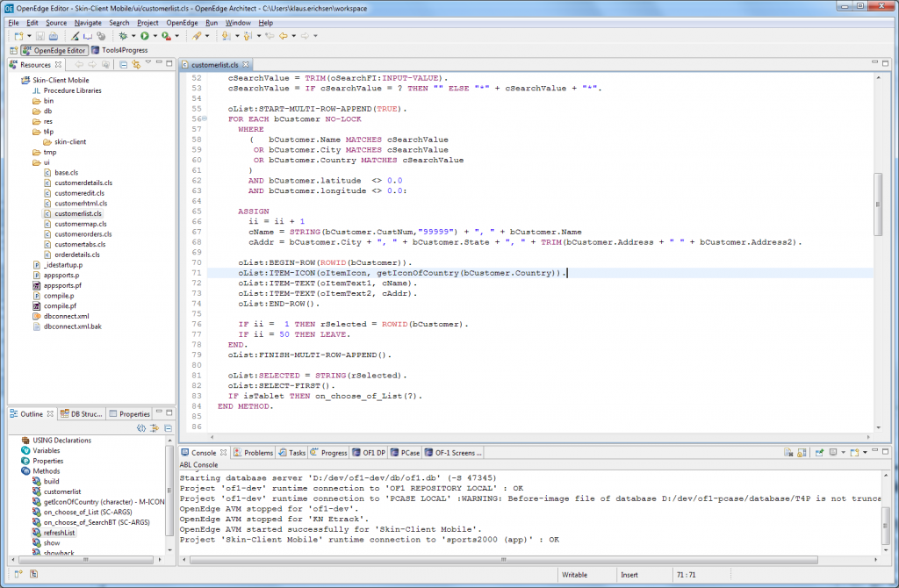Close the customerlist.cls editor tab
Viewport: 899px width, 588px height.
pyautogui.click(x=248, y=65)
